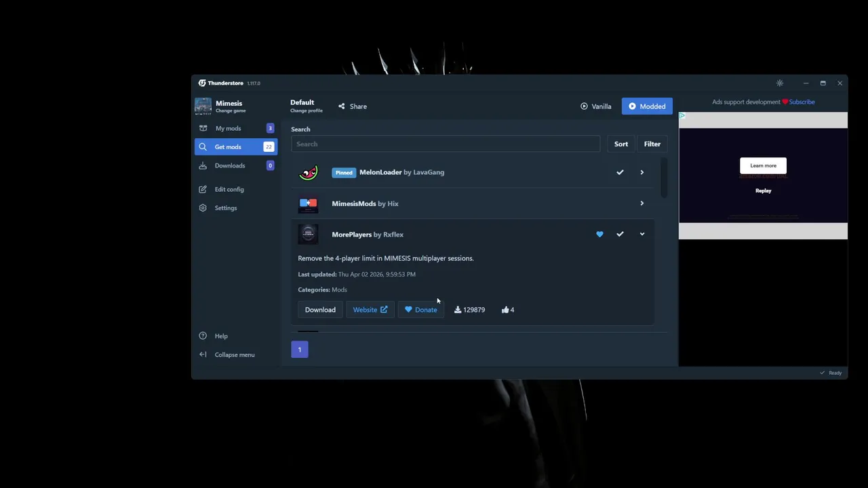Click the Last updated date text
This screenshot has width=868, height=488.
tap(376, 274)
